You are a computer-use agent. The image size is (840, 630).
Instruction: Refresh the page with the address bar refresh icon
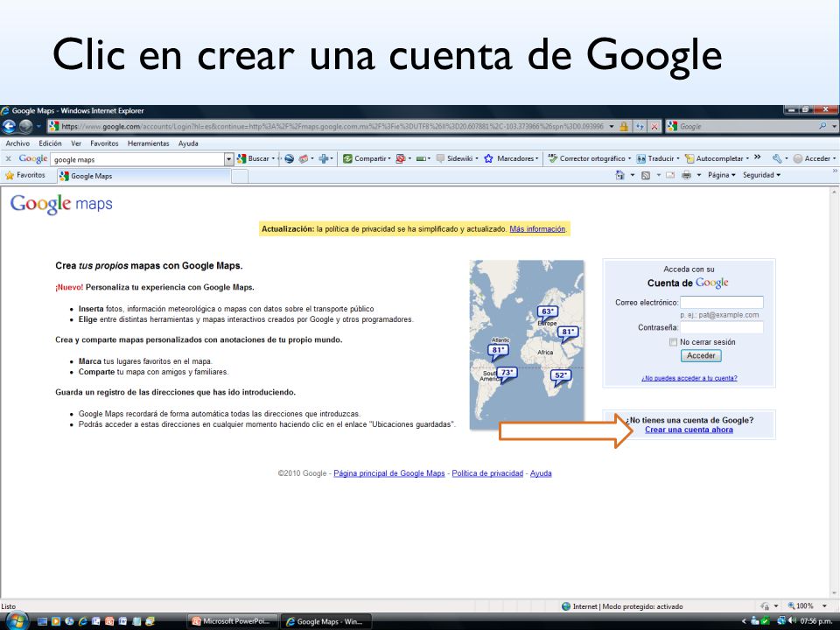pyautogui.click(x=640, y=126)
